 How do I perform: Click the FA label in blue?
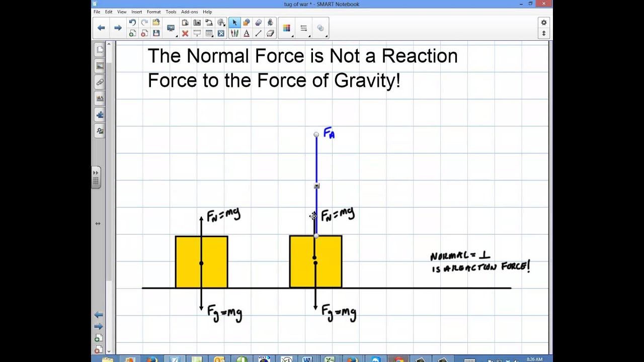pos(329,133)
